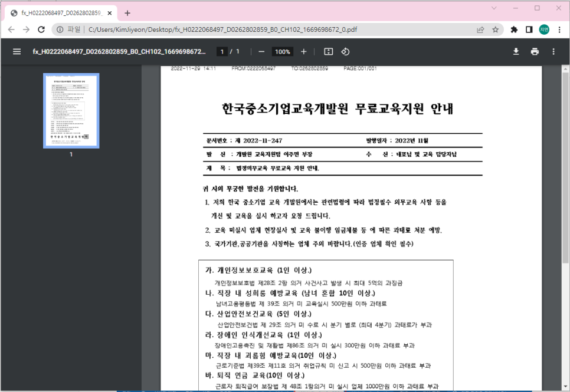Open the Extensions puzzle menu
The height and width of the screenshot is (392, 570).
click(514, 30)
